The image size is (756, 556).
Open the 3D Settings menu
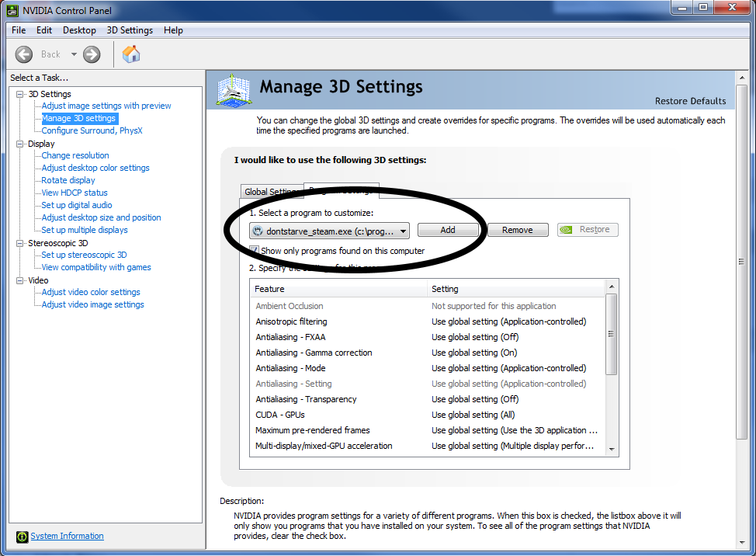(x=130, y=30)
